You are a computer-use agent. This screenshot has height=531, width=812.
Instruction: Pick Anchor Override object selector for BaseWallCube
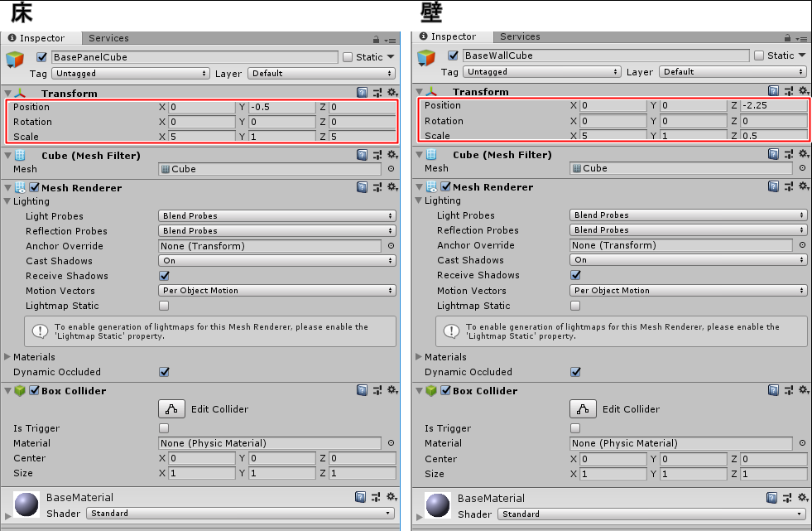pos(802,244)
